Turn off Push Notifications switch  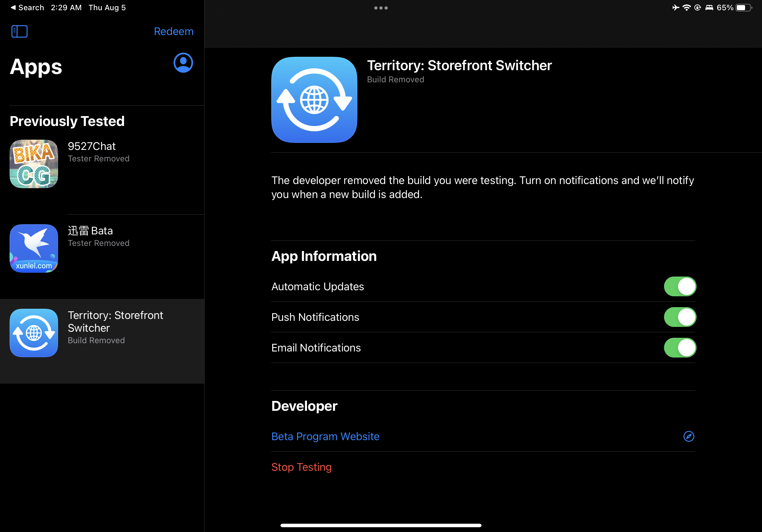pos(680,317)
